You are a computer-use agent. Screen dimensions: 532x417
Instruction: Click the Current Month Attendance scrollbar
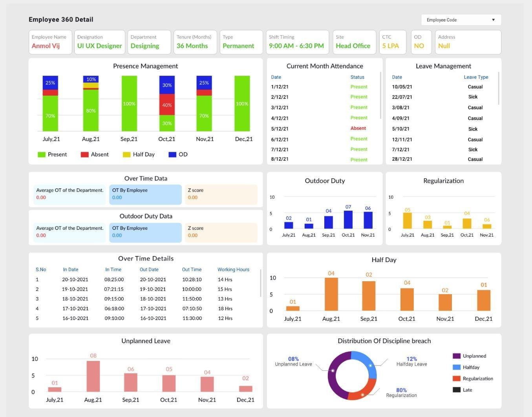coord(380,95)
